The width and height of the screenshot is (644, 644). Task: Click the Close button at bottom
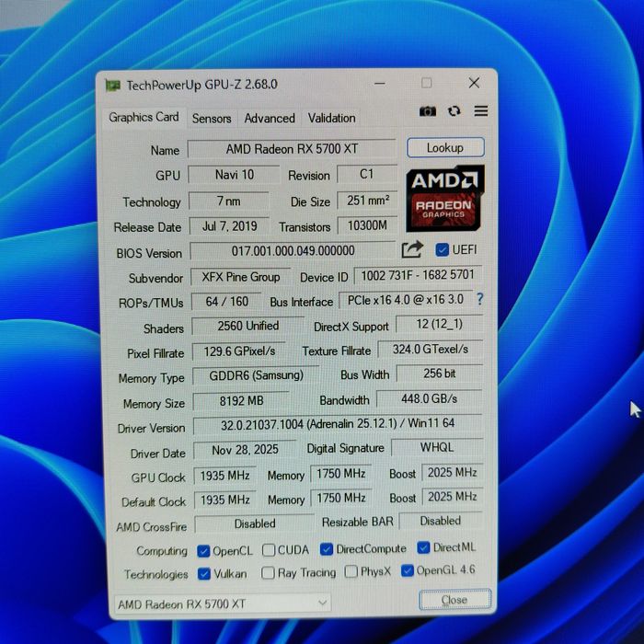click(454, 600)
